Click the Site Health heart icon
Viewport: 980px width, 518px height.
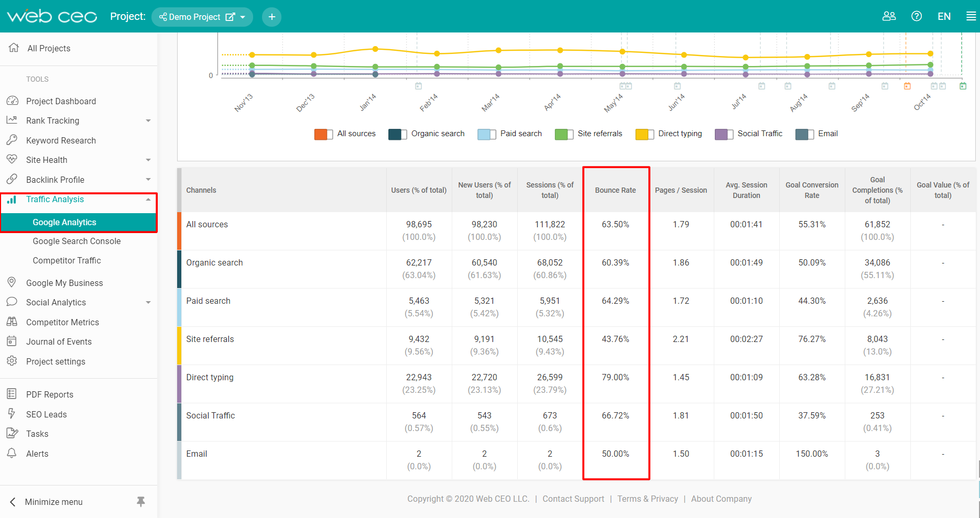(x=12, y=159)
